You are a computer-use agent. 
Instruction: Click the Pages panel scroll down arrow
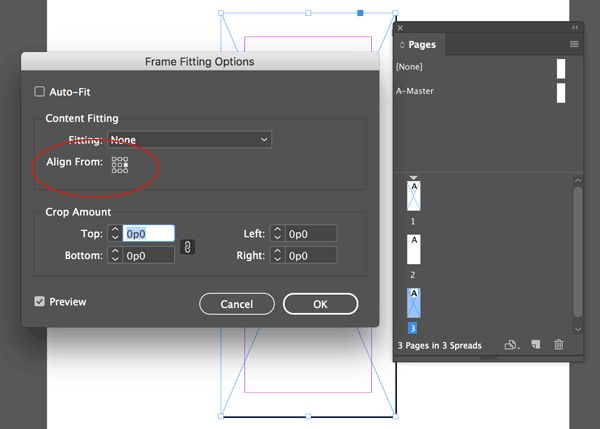pyautogui.click(x=578, y=329)
